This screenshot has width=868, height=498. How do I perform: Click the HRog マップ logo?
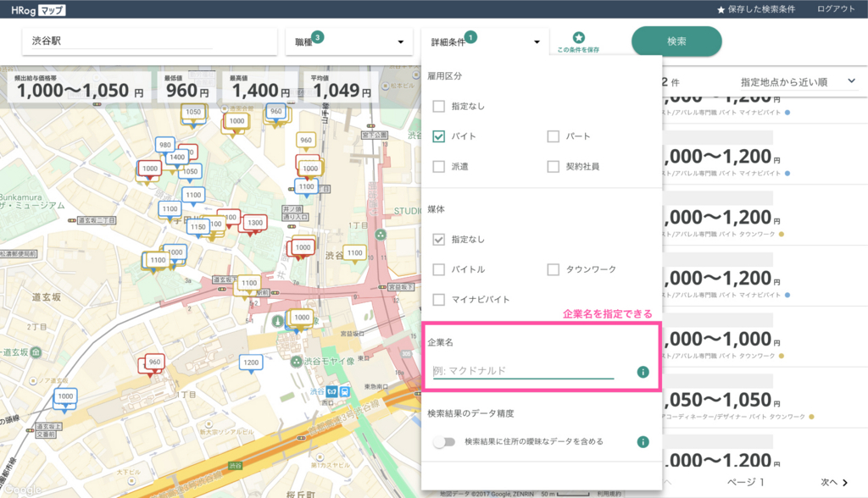pos(38,10)
